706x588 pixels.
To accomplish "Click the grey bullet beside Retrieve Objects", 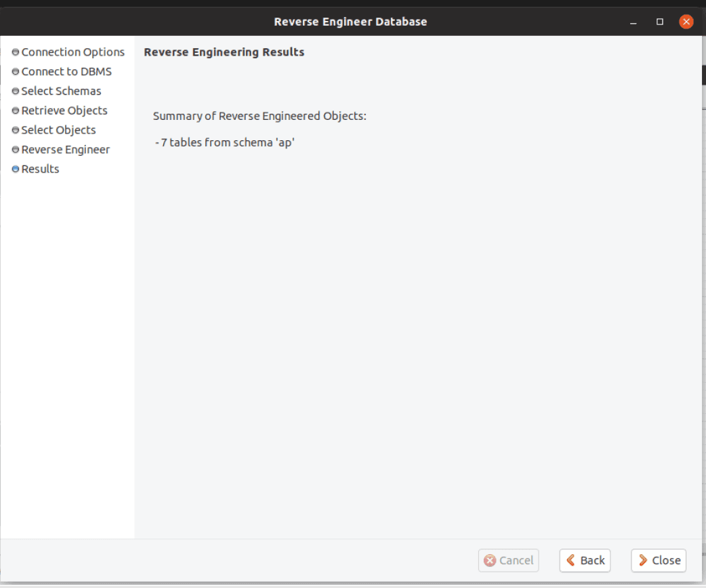I will (16, 110).
